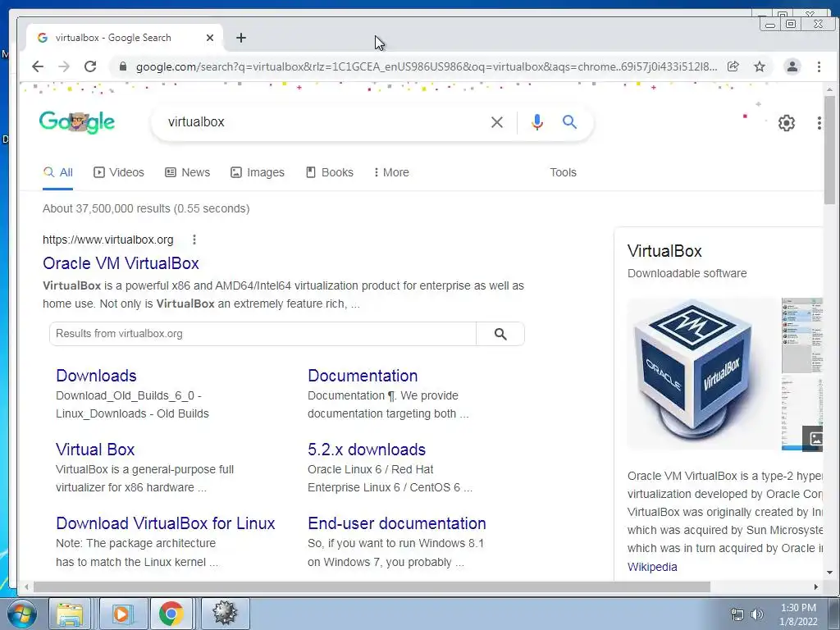Viewport: 840px width, 630px height.
Task: Open the search Tools options
Action: click(x=563, y=172)
